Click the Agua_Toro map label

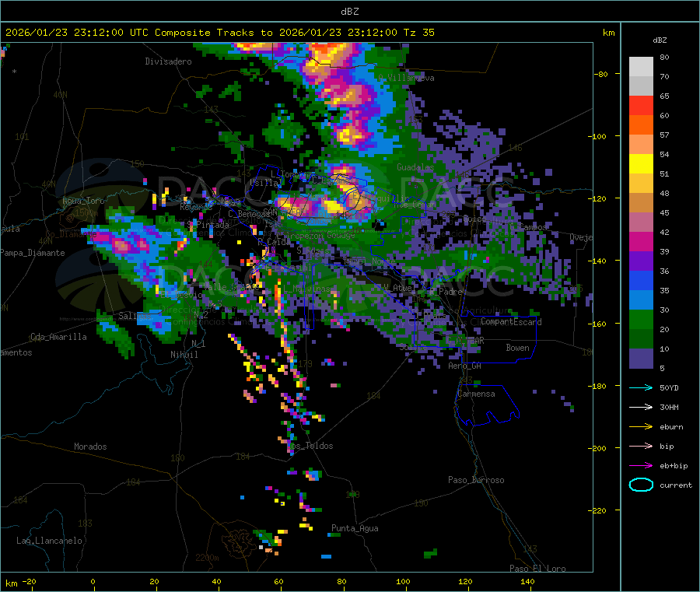(83, 201)
